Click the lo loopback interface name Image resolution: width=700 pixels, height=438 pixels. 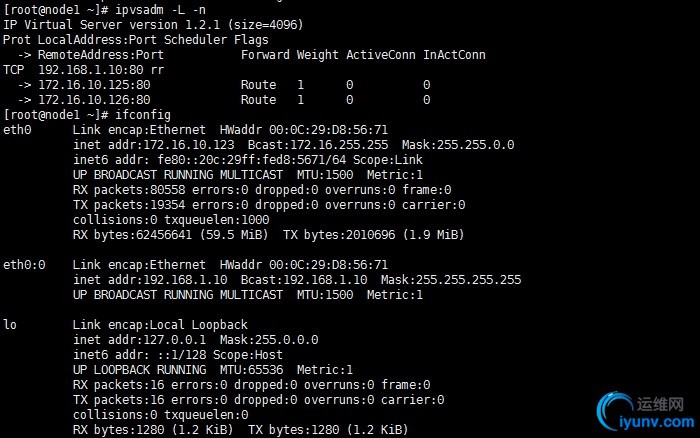(10, 325)
